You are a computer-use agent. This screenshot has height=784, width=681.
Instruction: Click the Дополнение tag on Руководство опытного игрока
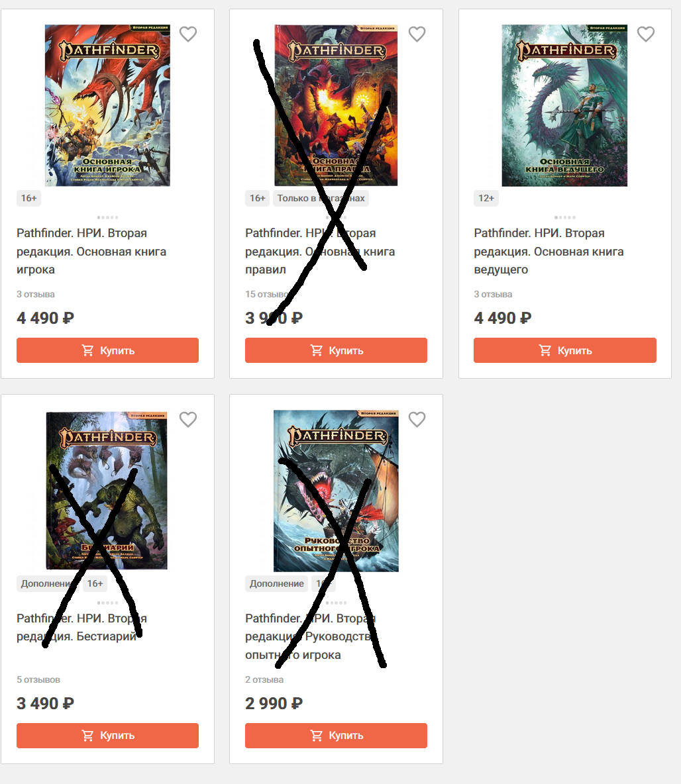[277, 583]
